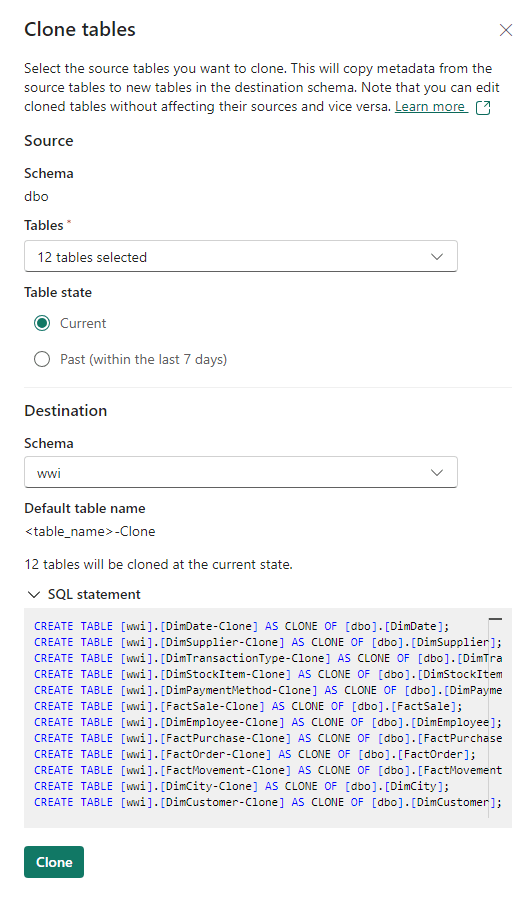
Task: Click the DimTransactionType-Clone SQL line
Action: [x=268, y=659]
